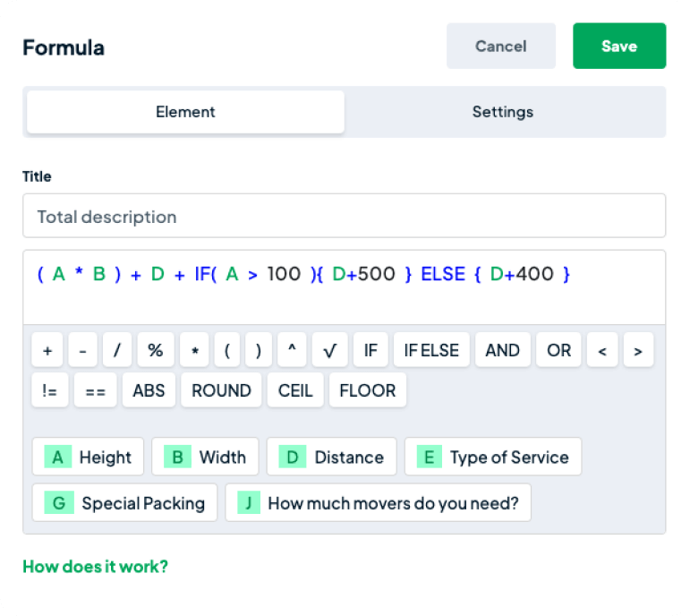Switch to the Settings tab
Viewport: 690px width, 616px height.
pos(502,112)
